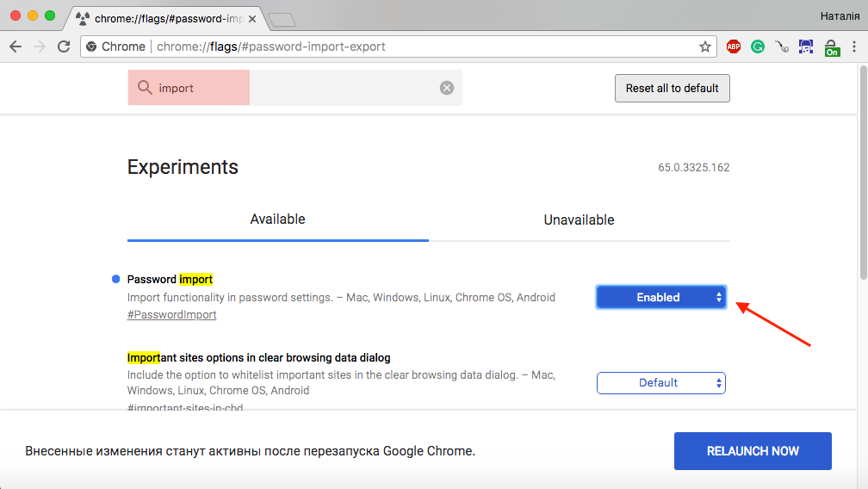Click the Reset all to default button
This screenshot has height=489, width=868.
(x=672, y=88)
